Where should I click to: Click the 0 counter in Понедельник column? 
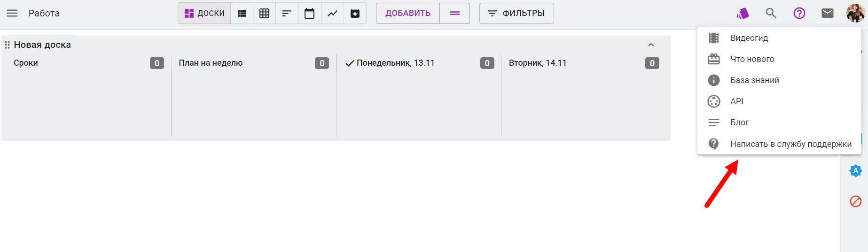[487, 63]
